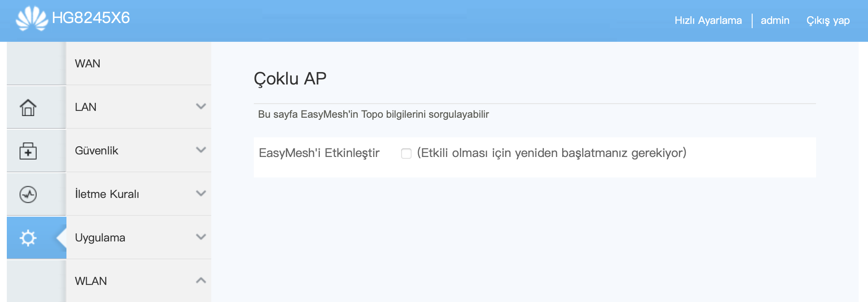Expand the Güvenlik menu chevron
The height and width of the screenshot is (302, 868).
coord(201,150)
